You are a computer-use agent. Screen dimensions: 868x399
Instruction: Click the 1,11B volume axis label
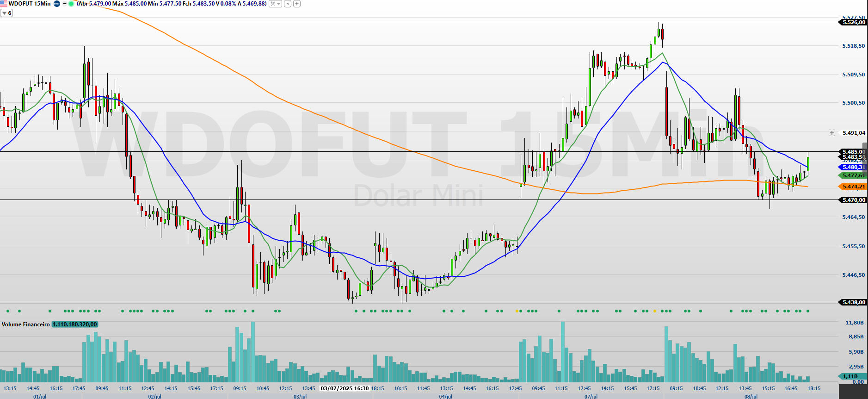850,376
